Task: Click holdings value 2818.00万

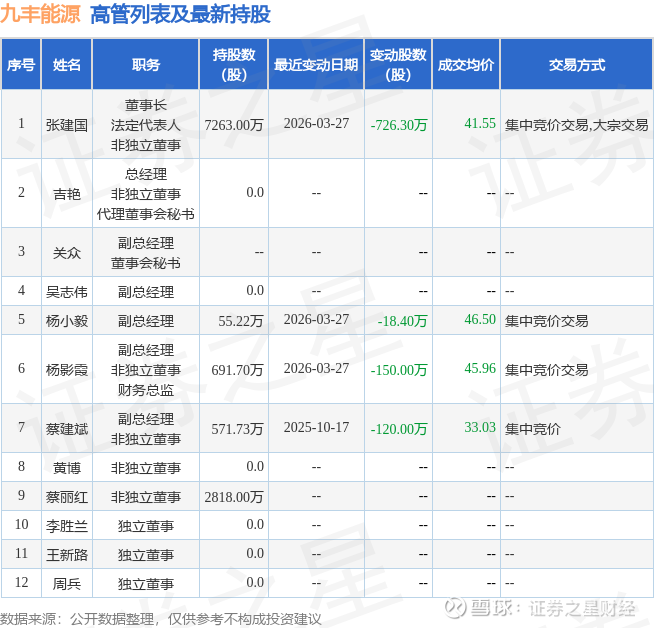Action: point(234,497)
